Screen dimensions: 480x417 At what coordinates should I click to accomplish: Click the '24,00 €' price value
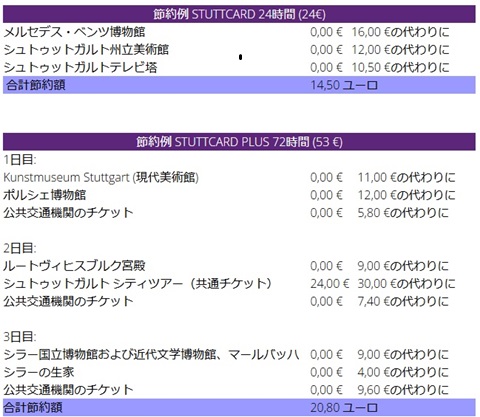pos(330,284)
